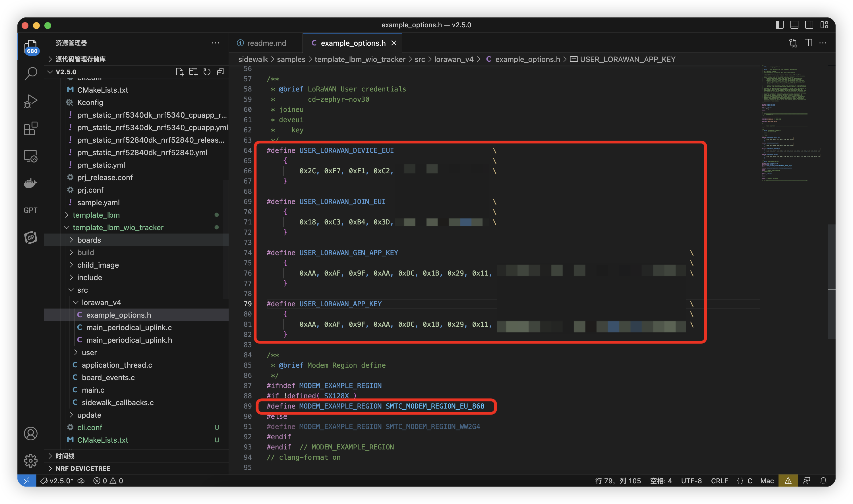Open the GPT sidebar panel
This screenshot has width=853, height=504.
[x=31, y=210]
